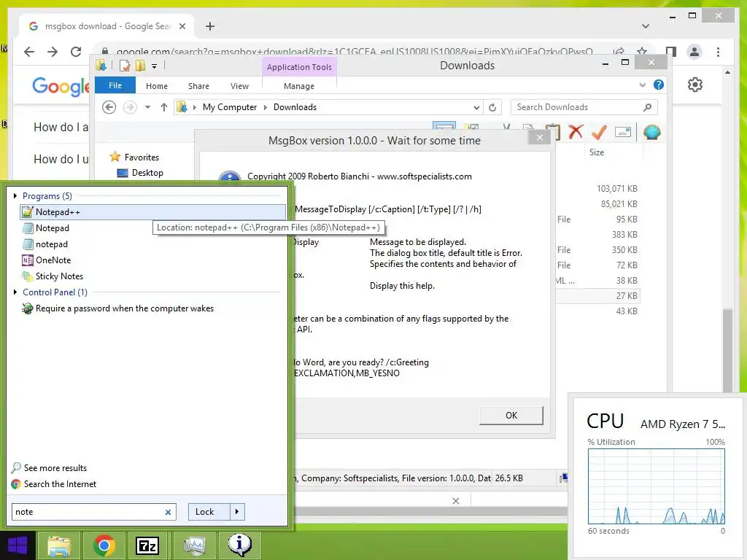Open Chrome tab search chevron

coord(645,26)
